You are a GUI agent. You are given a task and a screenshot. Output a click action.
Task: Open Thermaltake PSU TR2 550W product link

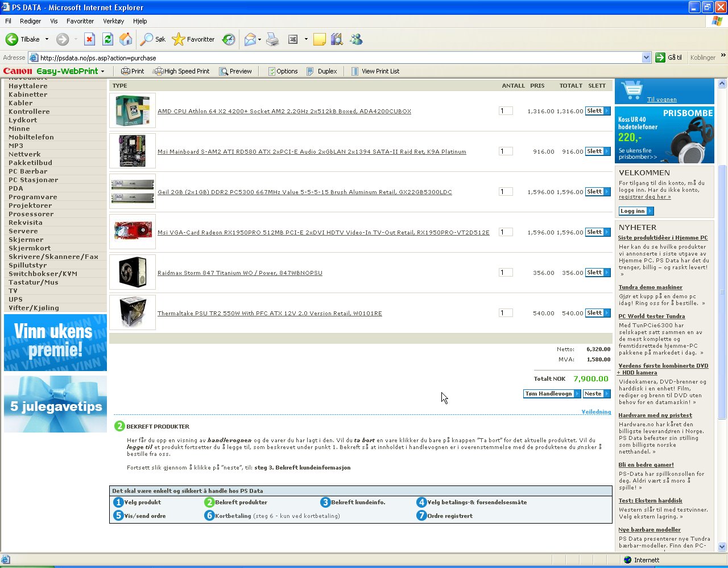tap(270, 314)
